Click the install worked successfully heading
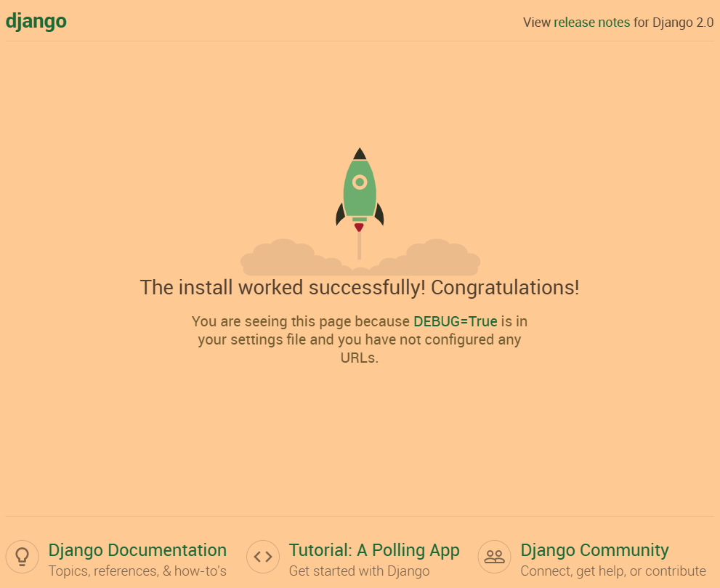 pos(360,288)
